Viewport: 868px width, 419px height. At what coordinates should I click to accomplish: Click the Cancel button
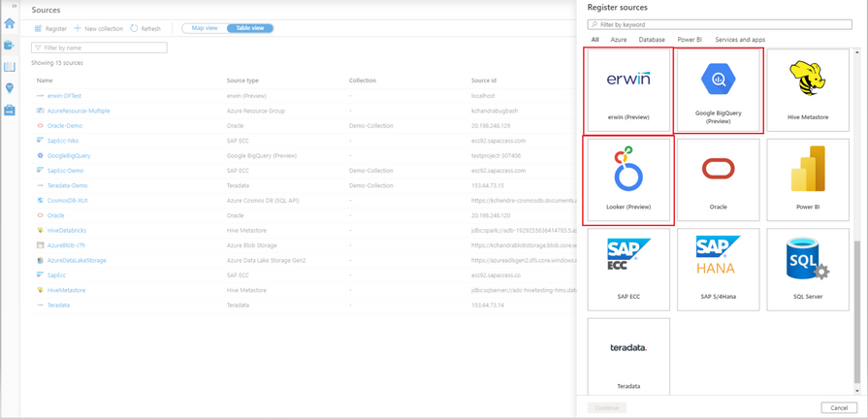(839, 408)
